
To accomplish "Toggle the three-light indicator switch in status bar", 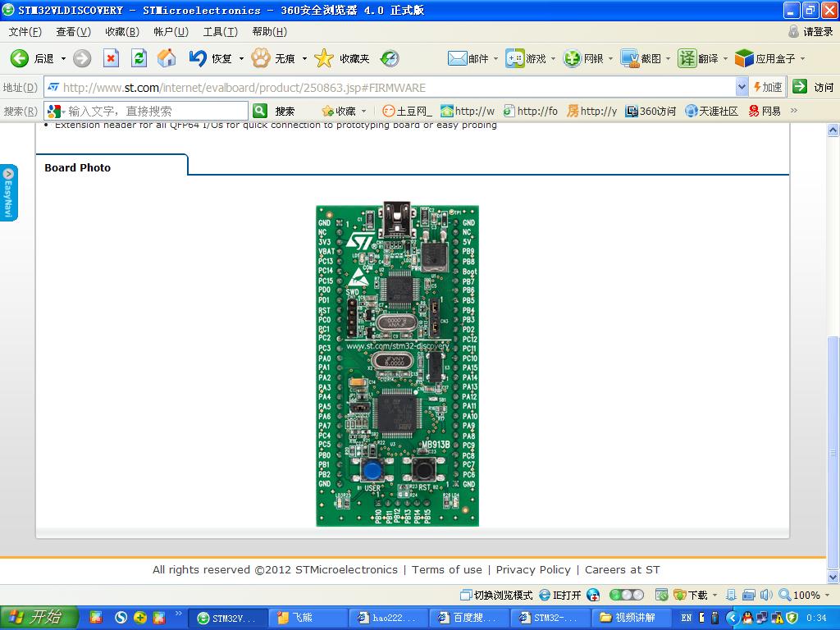I will (627, 596).
